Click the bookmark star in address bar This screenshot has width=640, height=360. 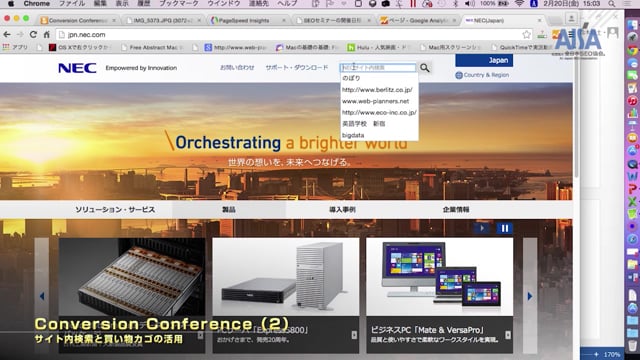pos(527,35)
